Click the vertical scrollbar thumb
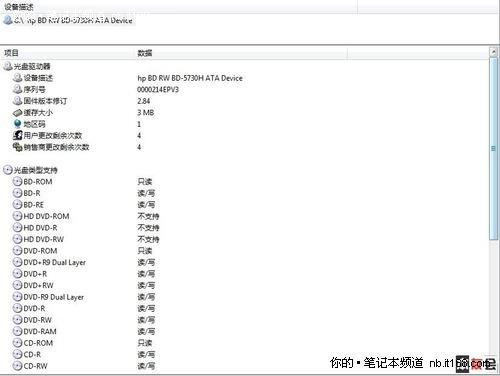Screen dimensions: 500x376 [493, 148]
